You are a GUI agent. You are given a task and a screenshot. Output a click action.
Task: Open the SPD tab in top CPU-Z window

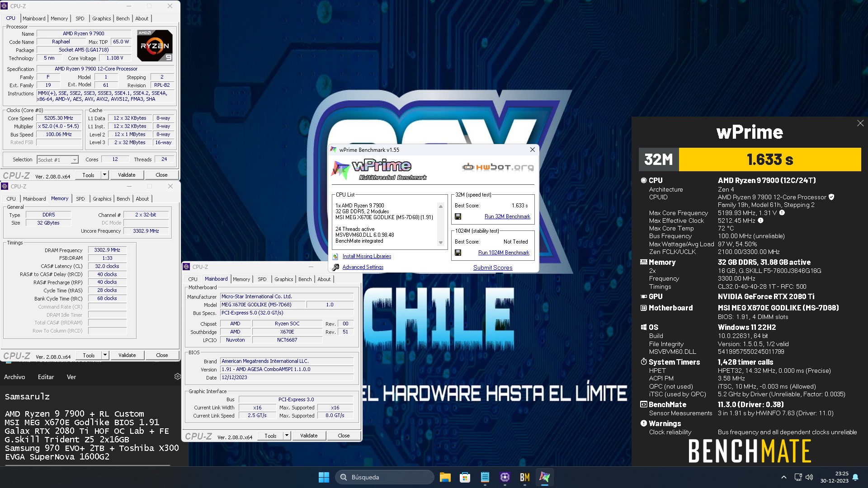[x=80, y=19]
